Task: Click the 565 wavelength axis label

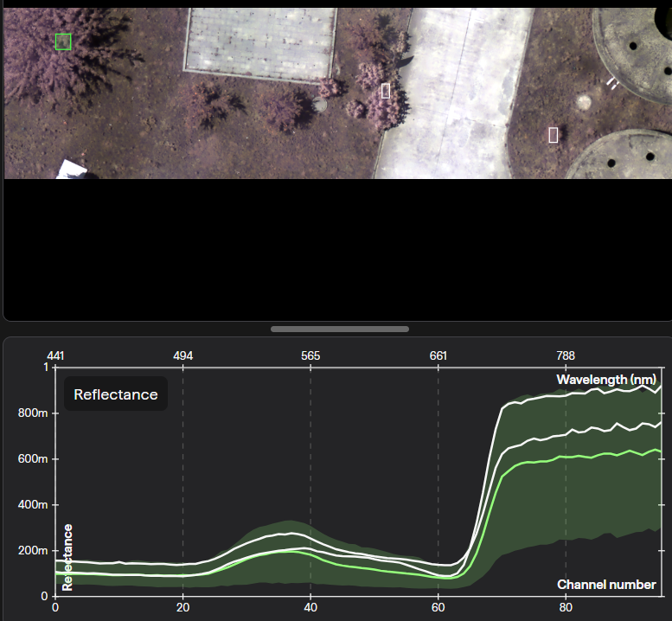Action: pos(310,355)
